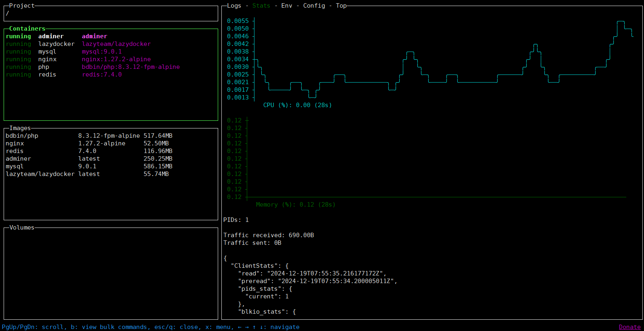Click the "x: menu" hint
Image resolution: width=644 pixels, height=331 pixels.
(x=218, y=327)
